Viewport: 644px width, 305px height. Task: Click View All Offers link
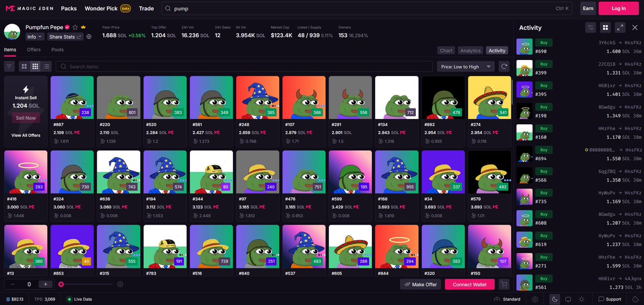coord(26,135)
